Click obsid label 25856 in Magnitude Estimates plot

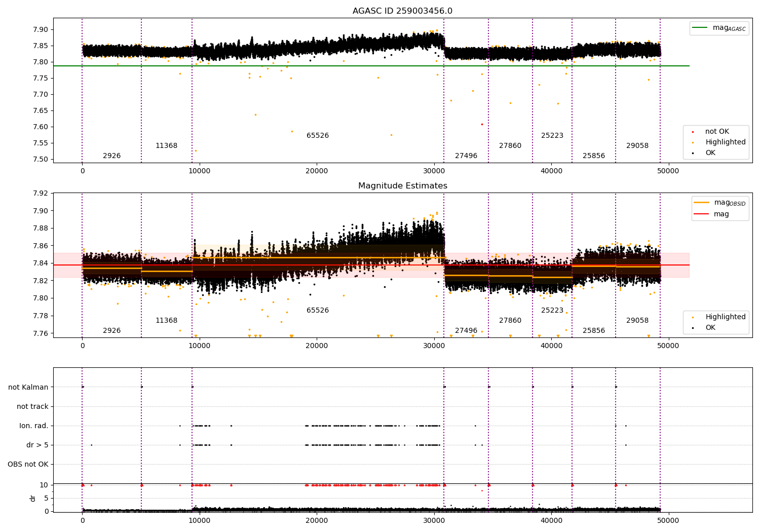[594, 331]
